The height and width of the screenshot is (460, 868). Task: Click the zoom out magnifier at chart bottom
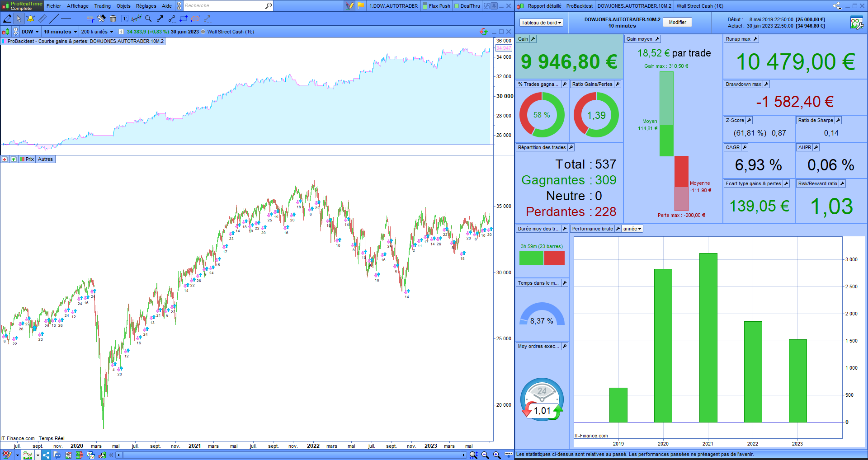click(485, 455)
